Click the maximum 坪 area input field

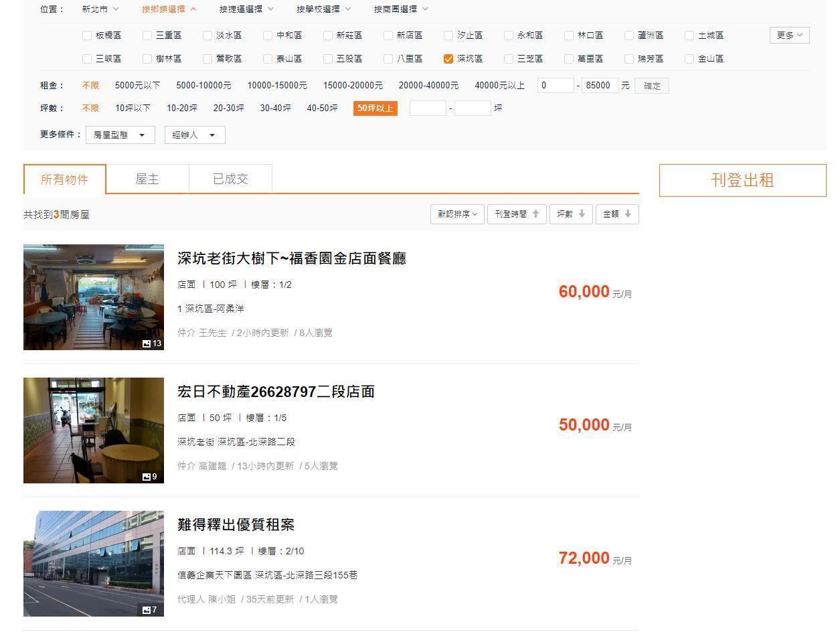click(473, 108)
